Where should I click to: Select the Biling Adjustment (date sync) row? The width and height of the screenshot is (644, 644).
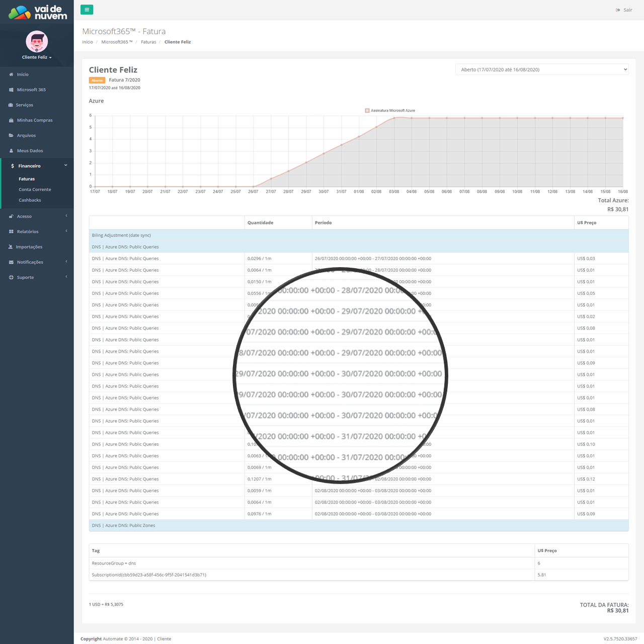[x=359, y=235]
